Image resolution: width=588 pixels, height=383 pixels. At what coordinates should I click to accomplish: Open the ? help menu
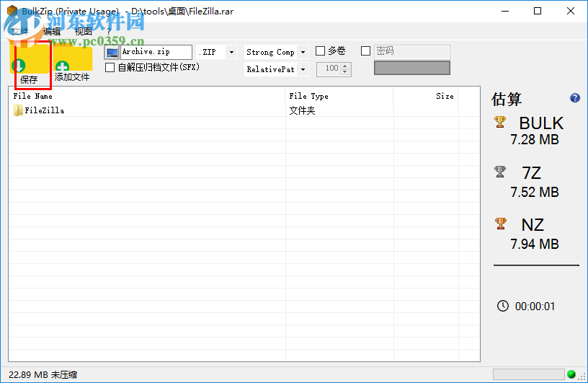point(109,31)
